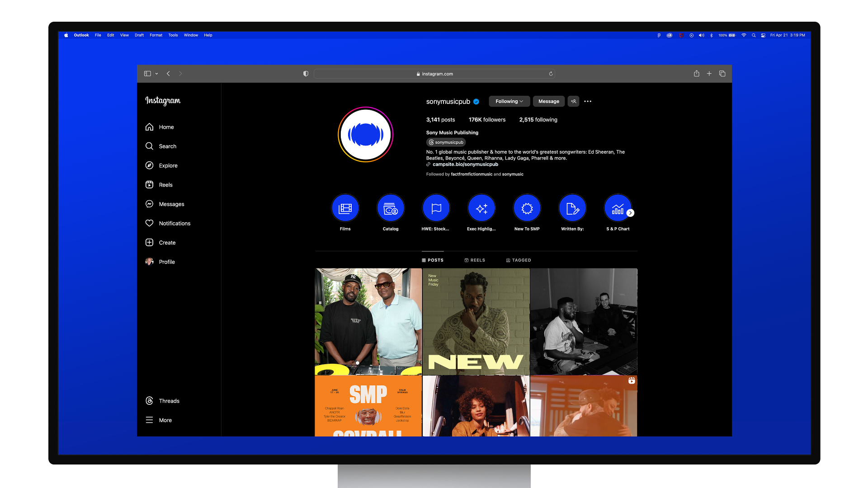The image size is (868, 488).
Task: Expand the sidebar options chevron
Action: pos(156,74)
